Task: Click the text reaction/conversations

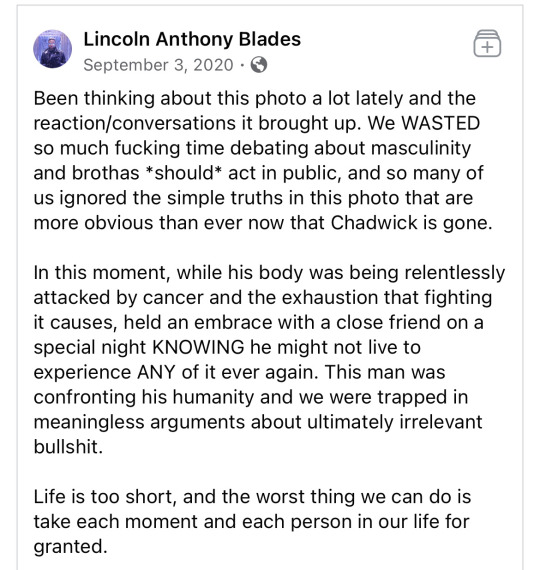Action: pyautogui.click(x=135, y=123)
